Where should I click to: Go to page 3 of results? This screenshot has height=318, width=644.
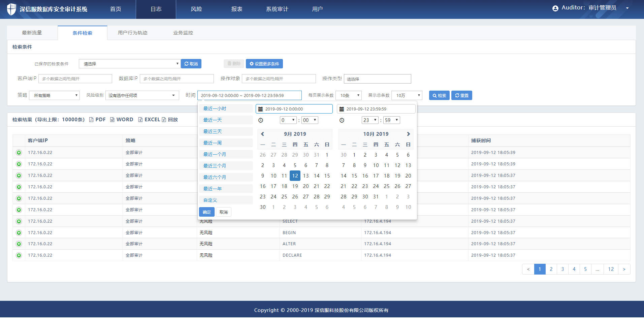coord(562,269)
